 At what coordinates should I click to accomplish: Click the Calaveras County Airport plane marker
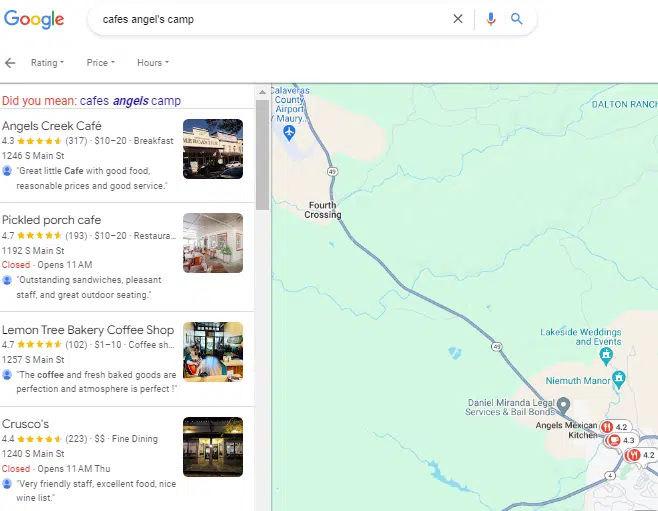[x=289, y=133]
